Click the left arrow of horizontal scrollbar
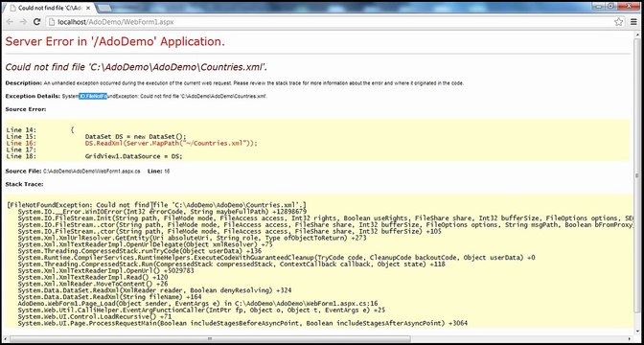The height and width of the screenshot is (345, 644). [x=6, y=339]
